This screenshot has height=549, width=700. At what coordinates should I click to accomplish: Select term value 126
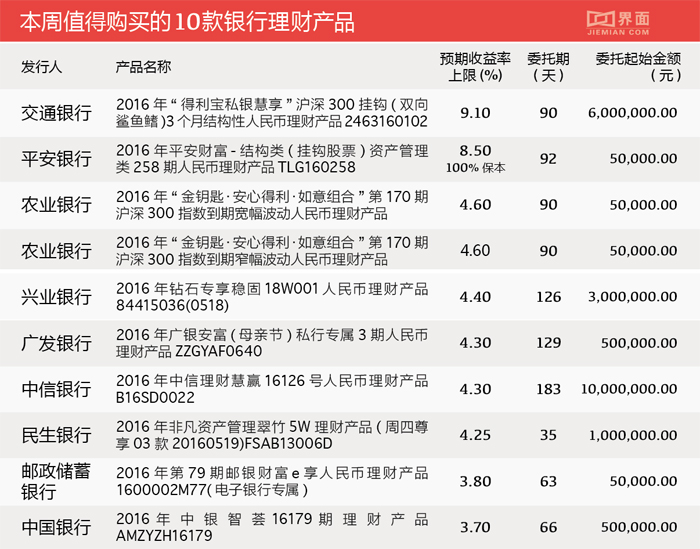coord(548,297)
